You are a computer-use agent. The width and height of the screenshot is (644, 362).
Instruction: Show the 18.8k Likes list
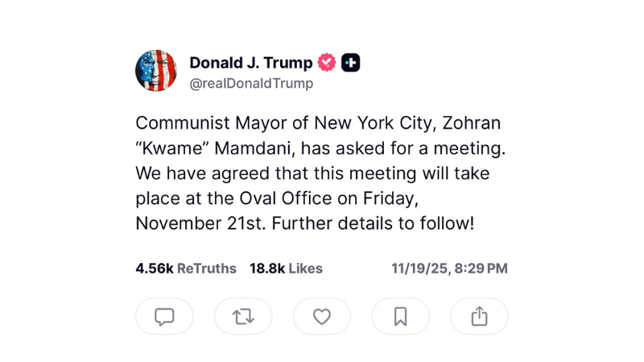[286, 269]
